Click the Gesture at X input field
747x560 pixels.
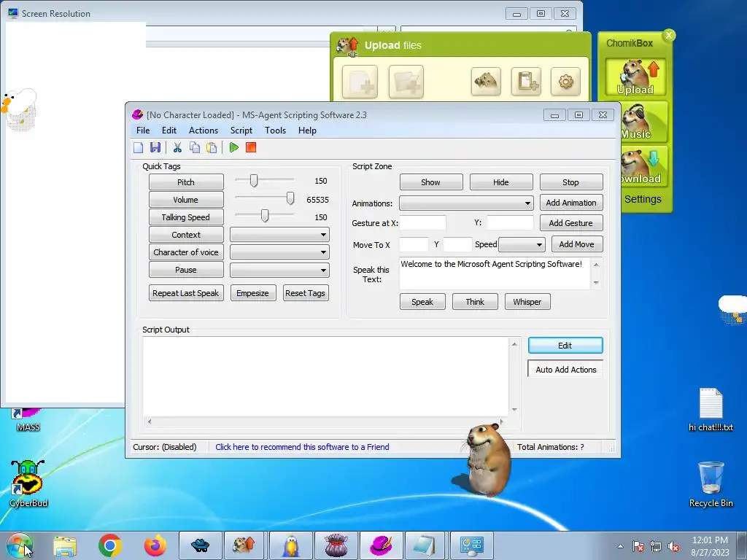(422, 223)
